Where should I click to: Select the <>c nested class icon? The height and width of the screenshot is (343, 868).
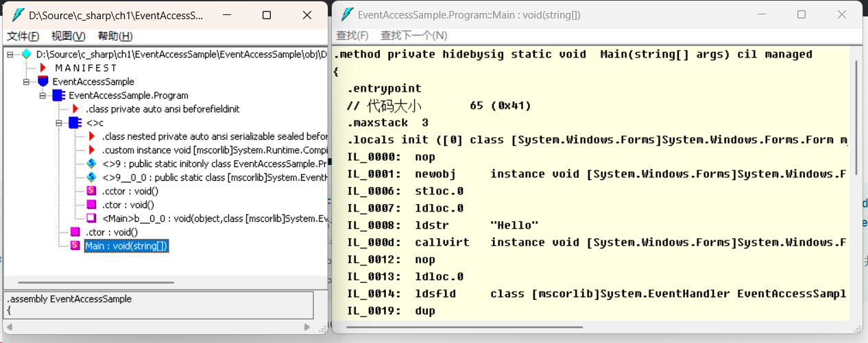[x=75, y=123]
